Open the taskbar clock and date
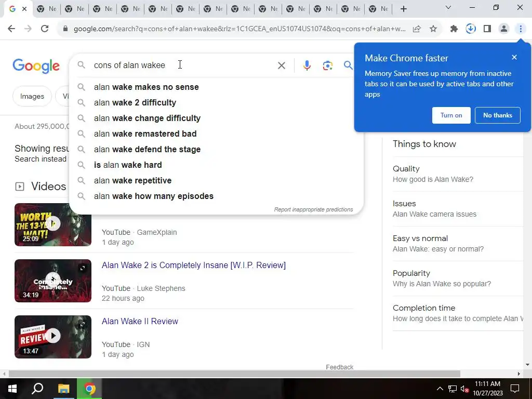Image resolution: width=532 pixels, height=399 pixels. click(x=487, y=389)
